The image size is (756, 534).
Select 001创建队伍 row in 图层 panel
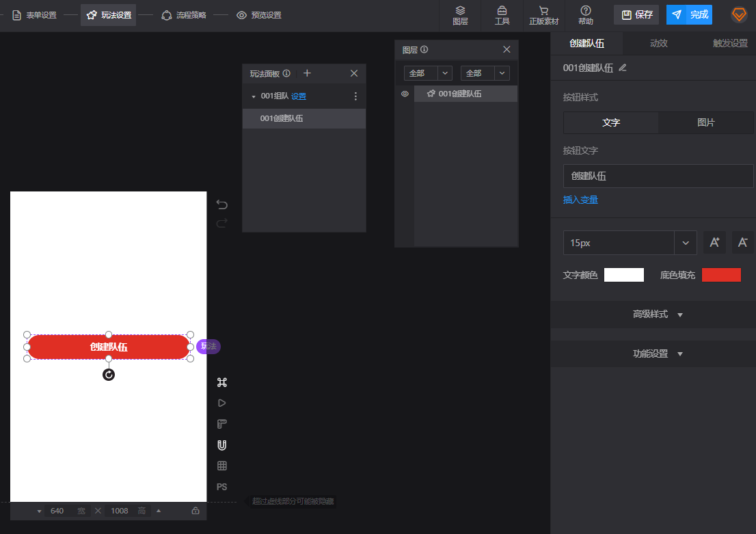click(465, 94)
